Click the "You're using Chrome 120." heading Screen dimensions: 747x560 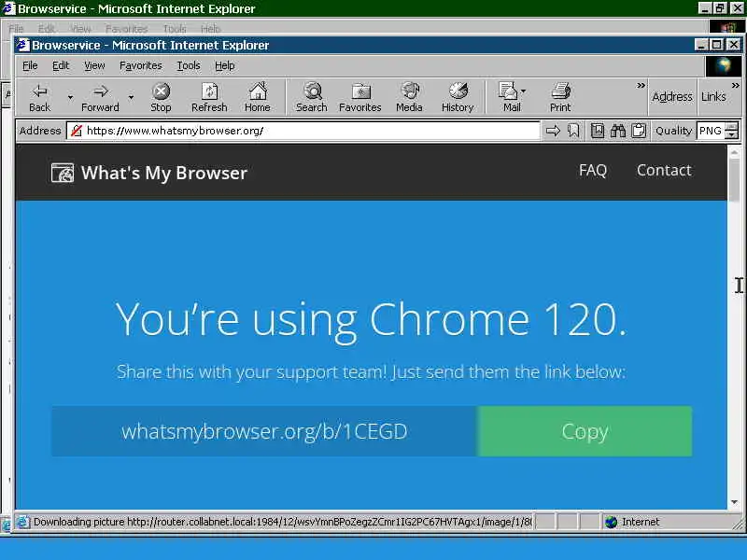371,319
